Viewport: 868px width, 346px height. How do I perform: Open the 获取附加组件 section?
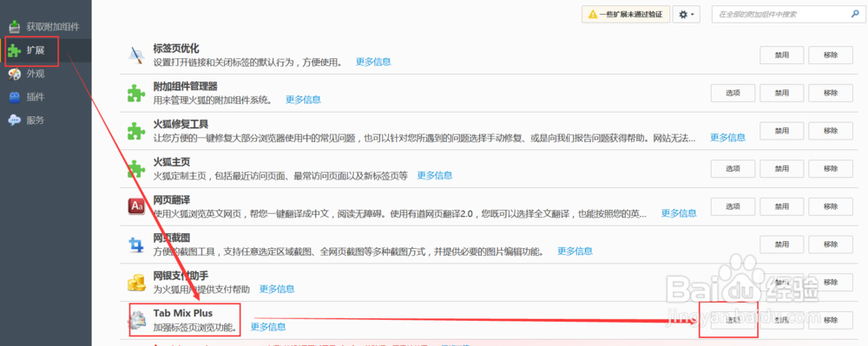44,27
